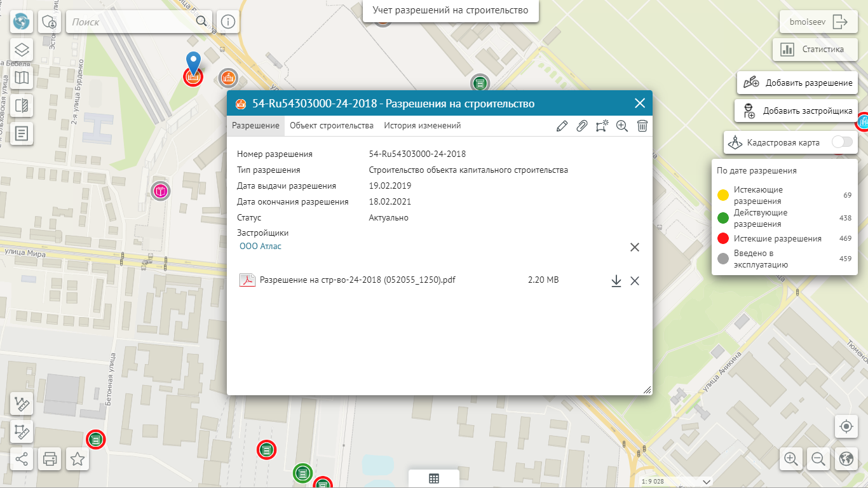Click the pencil edit icon in permit dialog
Viewport: 868px width, 488px height.
point(561,126)
